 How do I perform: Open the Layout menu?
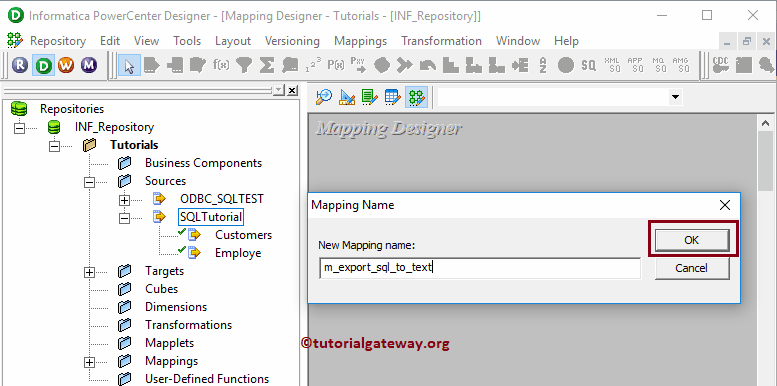(233, 41)
